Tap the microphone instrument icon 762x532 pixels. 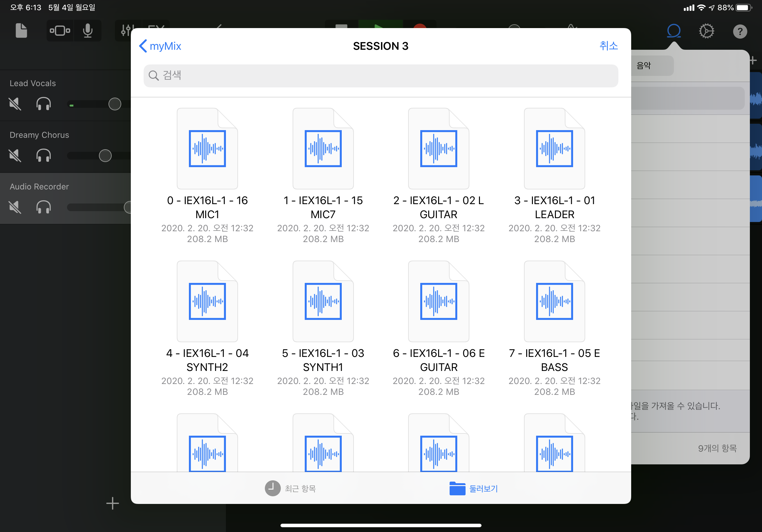click(x=88, y=31)
